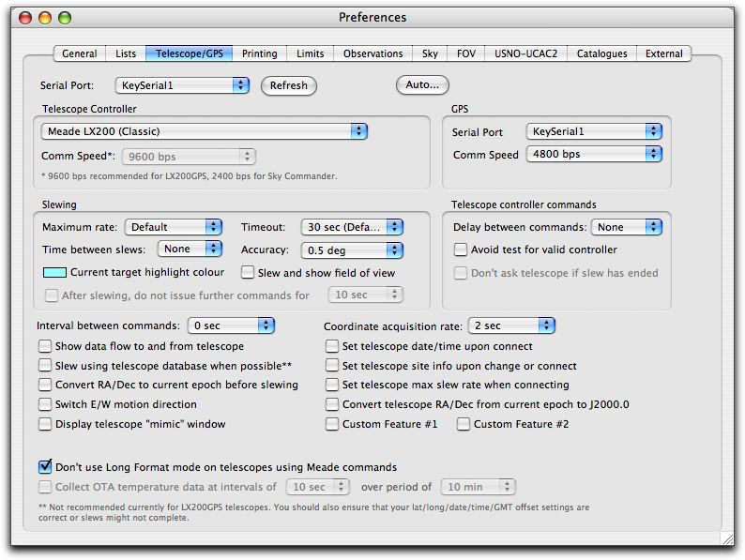
Task: Open the USNO-UCAC2 tab
Action: pyautogui.click(x=525, y=53)
